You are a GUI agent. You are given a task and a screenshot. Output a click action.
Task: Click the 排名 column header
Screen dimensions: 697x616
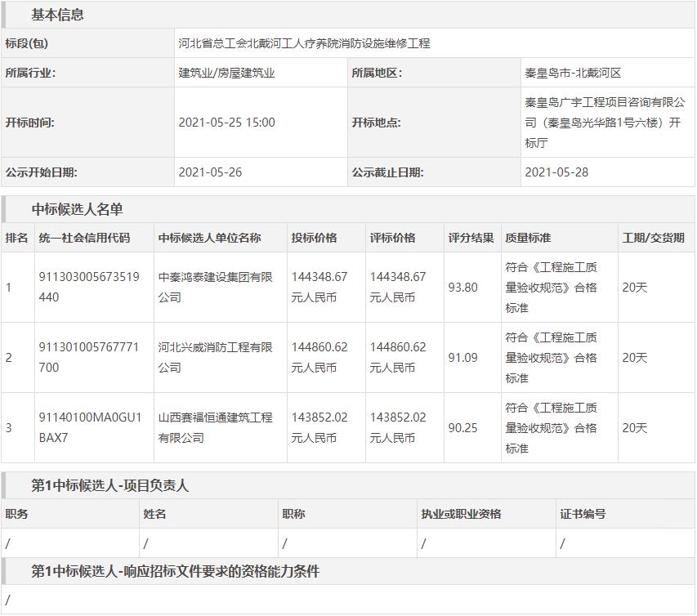click(16, 238)
